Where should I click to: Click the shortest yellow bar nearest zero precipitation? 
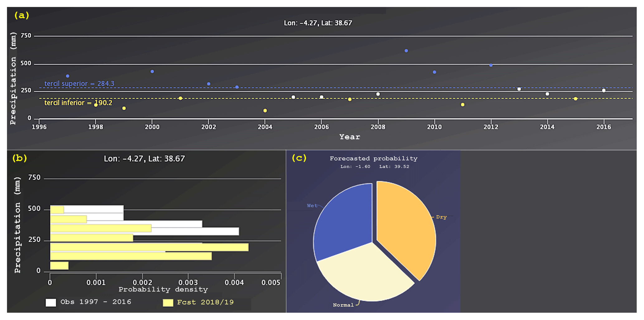[x=59, y=266]
